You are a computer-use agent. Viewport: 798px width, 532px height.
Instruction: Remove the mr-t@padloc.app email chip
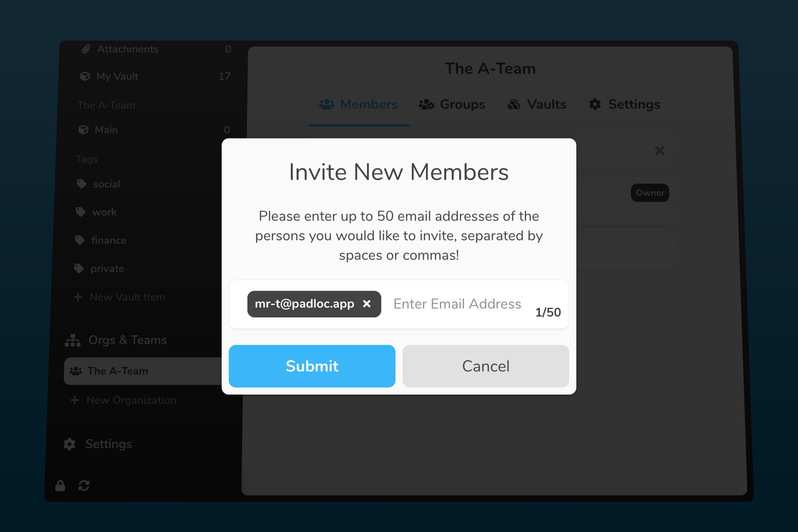tap(367, 304)
